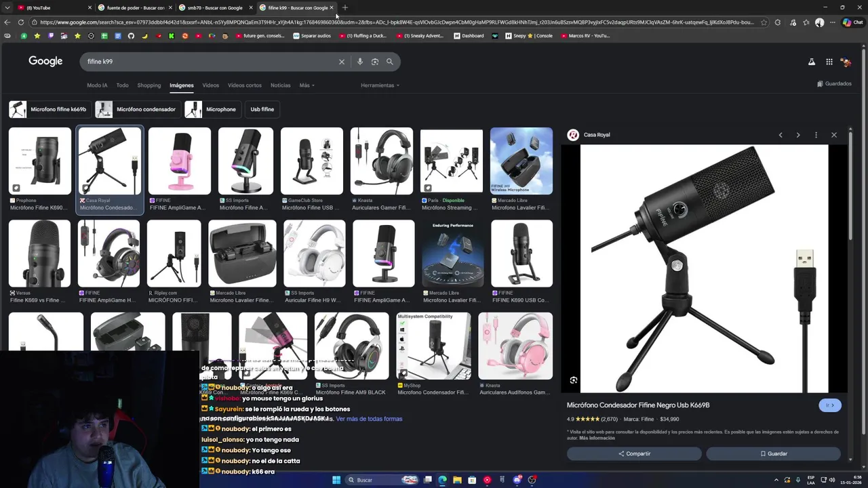Open the Google apps grid

829,62
